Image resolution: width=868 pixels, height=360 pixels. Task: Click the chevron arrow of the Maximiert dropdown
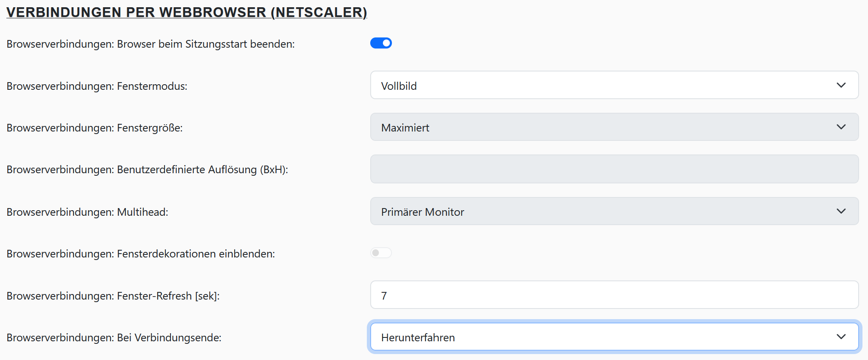pyautogui.click(x=841, y=127)
